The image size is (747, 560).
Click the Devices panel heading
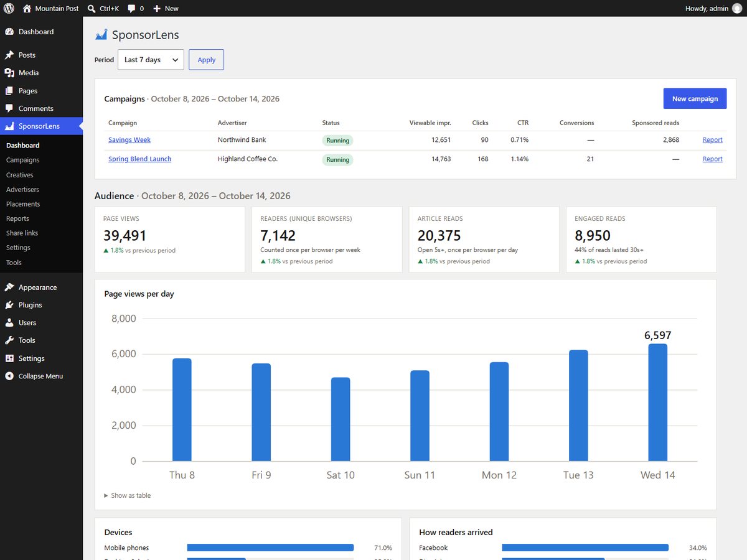[118, 533]
